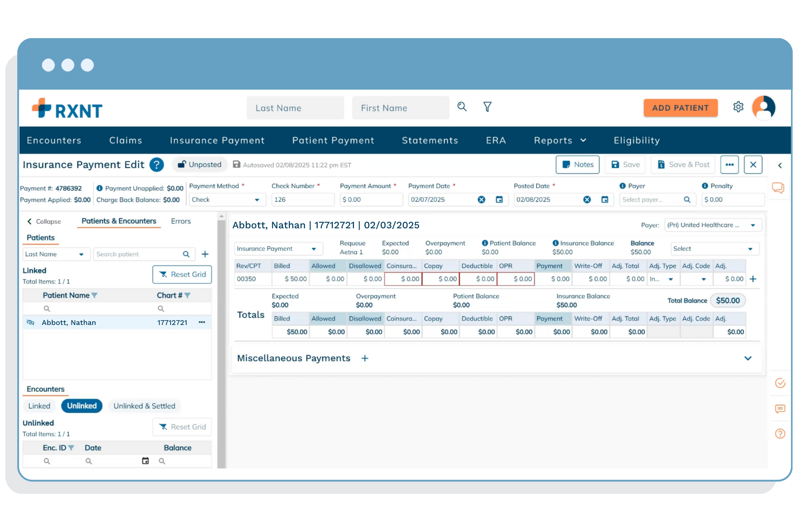
Task: Filter the Enc. ID column
Action: tap(71, 448)
